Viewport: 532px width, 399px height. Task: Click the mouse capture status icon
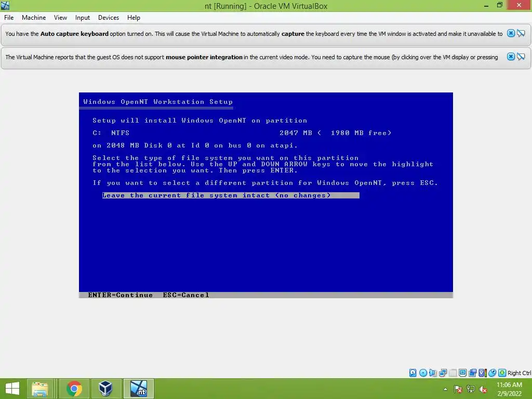493,373
